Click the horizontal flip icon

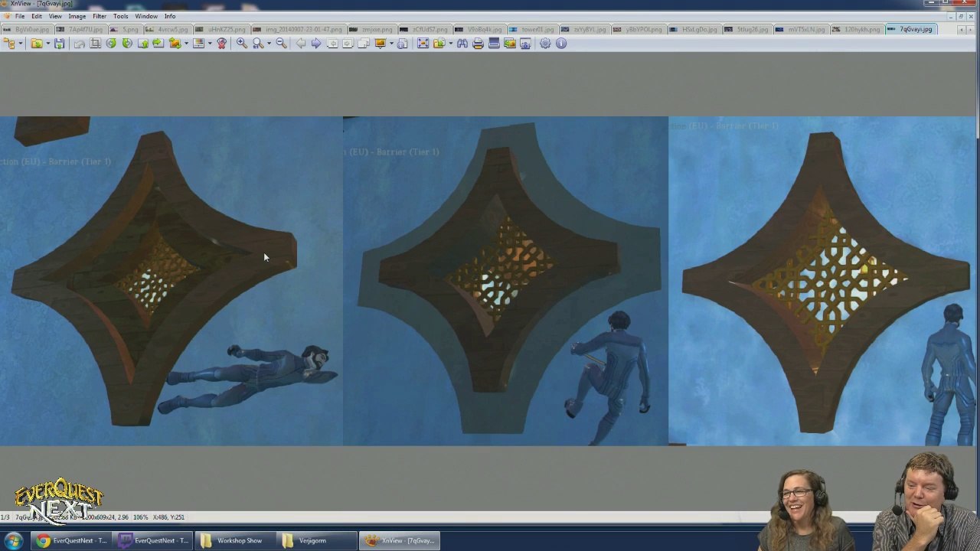coord(158,44)
